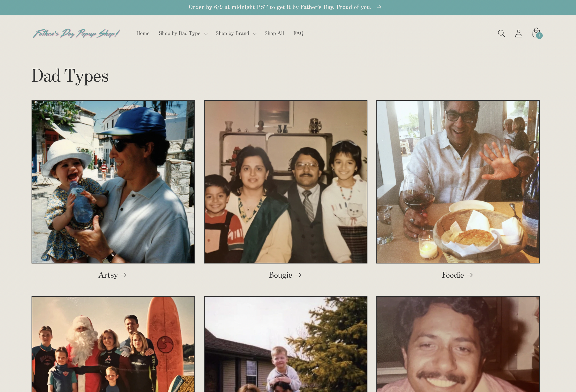Open the Artsy dad type link
Viewport: 576px width, 392px height.
coord(108,275)
